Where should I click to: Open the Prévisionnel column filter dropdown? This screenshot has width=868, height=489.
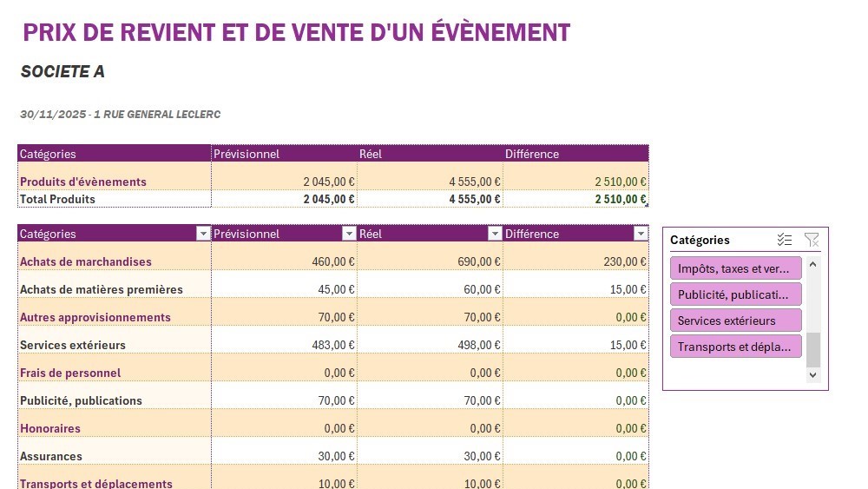coord(349,234)
